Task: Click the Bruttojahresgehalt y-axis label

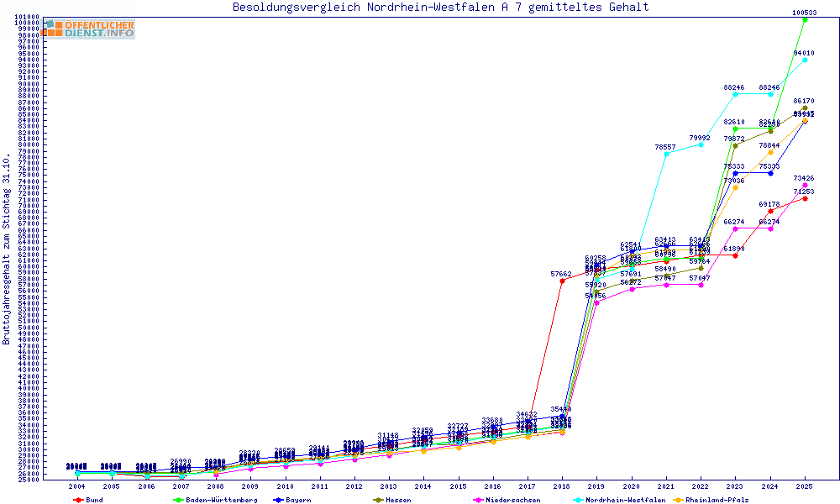Action: [7, 249]
